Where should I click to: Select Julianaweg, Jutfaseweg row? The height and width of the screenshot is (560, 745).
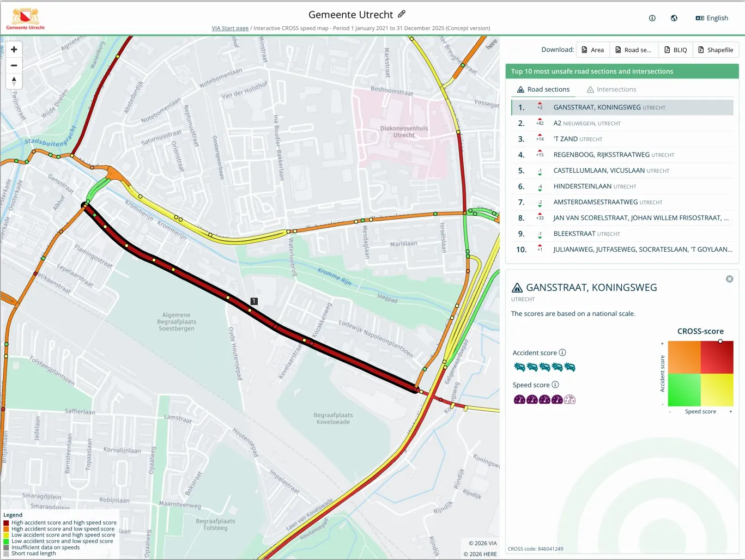point(622,249)
